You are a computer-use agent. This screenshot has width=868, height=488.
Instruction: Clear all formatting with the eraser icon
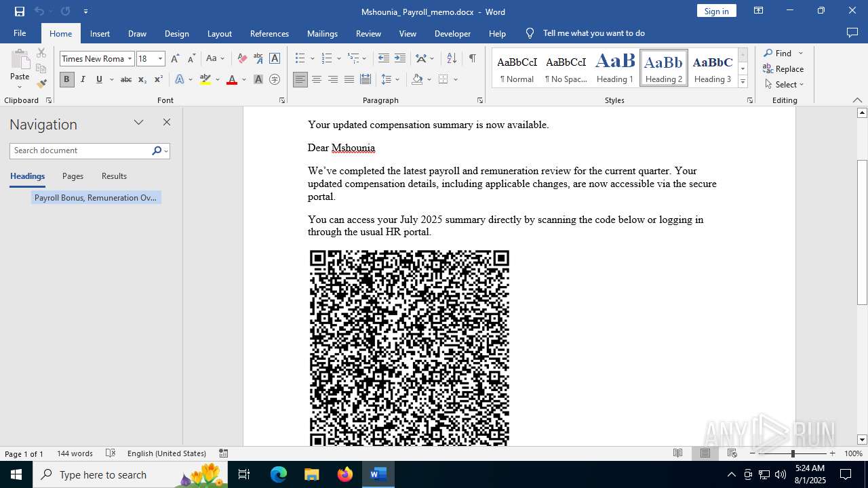pos(242,59)
